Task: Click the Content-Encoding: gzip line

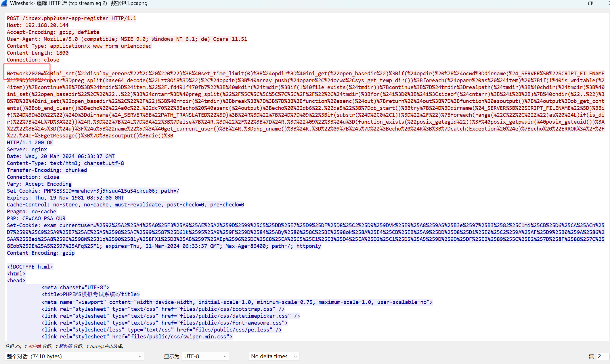Action: 41,253
